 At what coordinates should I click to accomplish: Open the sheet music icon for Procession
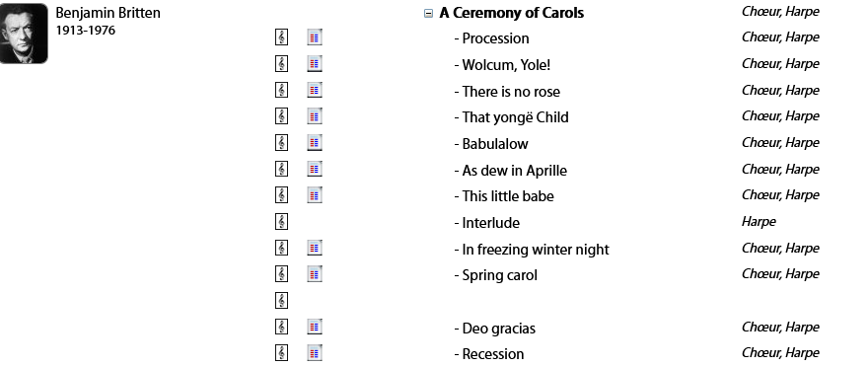(281, 37)
